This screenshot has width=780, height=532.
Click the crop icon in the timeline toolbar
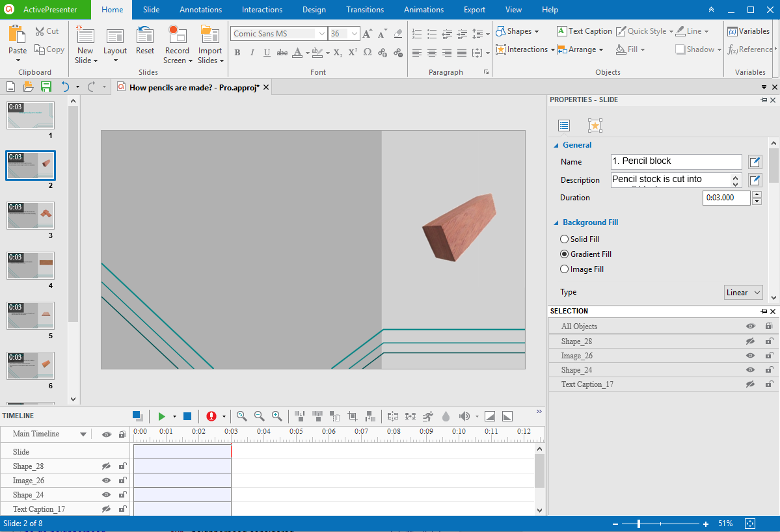pos(353,416)
